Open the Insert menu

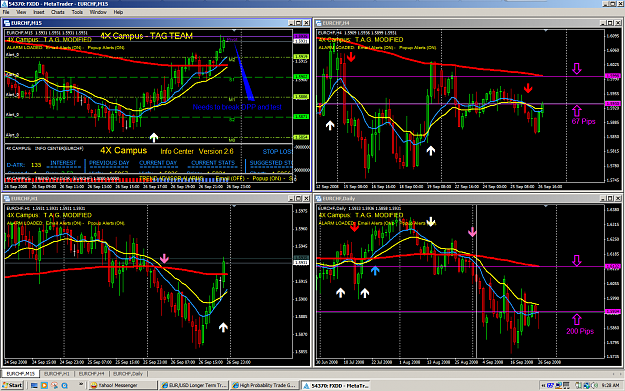point(39,12)
